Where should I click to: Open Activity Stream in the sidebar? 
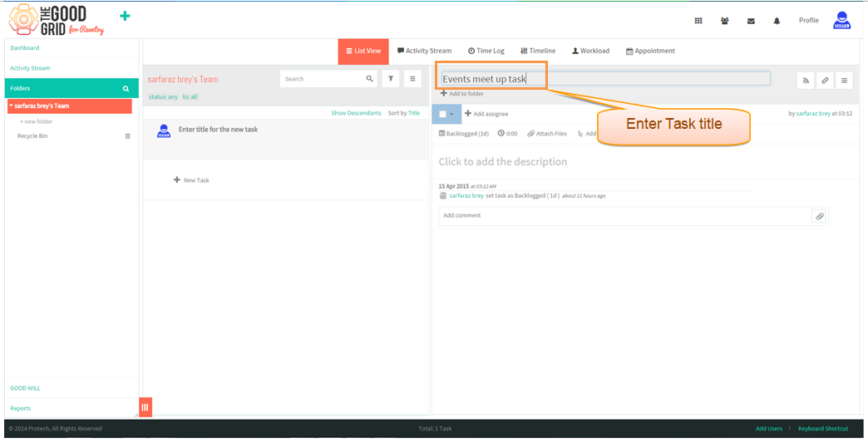[x=30, y=68]
